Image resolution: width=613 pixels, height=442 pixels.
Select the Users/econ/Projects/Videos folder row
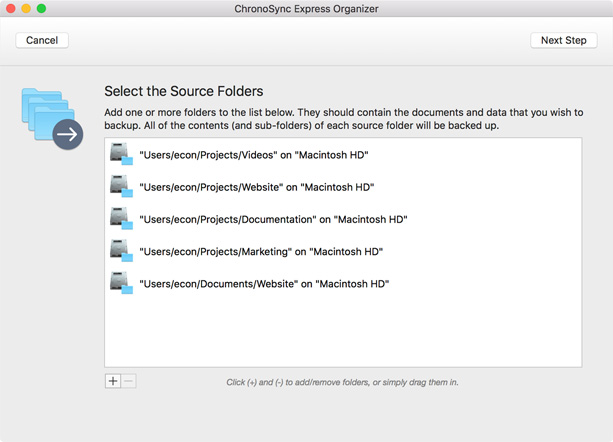[x=343, y=155]
